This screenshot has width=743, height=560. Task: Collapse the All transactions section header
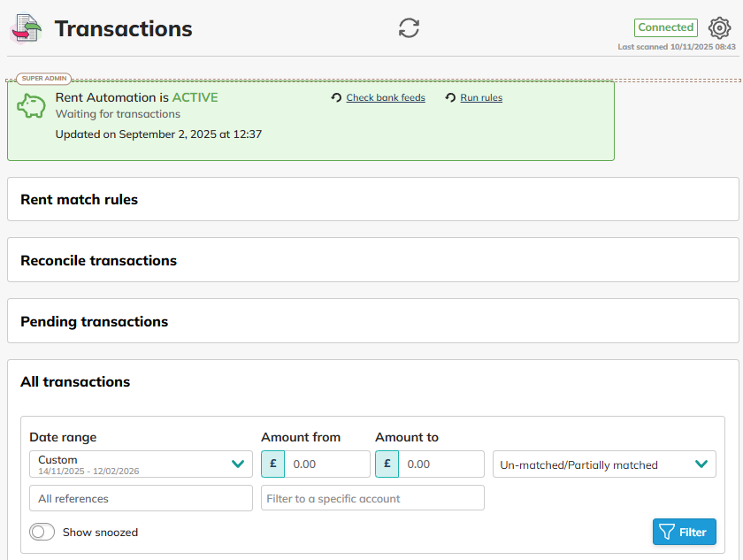tap(372, 382)
